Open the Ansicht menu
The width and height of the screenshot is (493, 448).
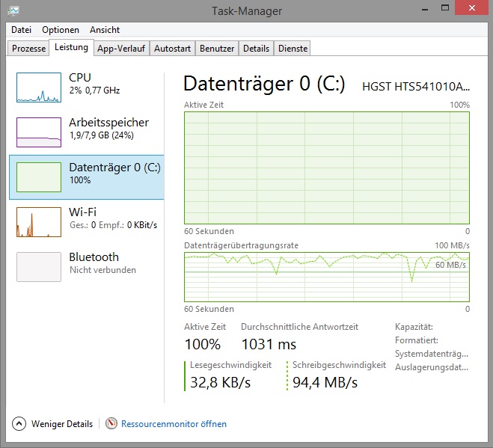105,30
